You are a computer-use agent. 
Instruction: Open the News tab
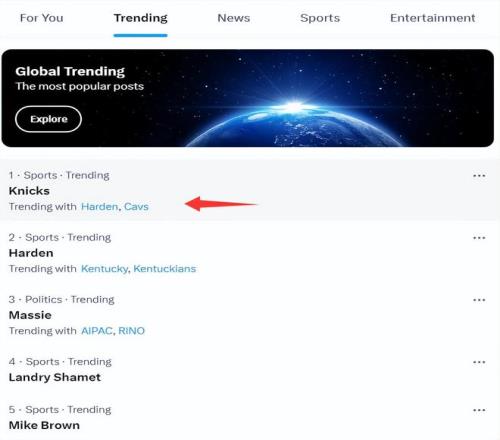[x=234, y=18]
